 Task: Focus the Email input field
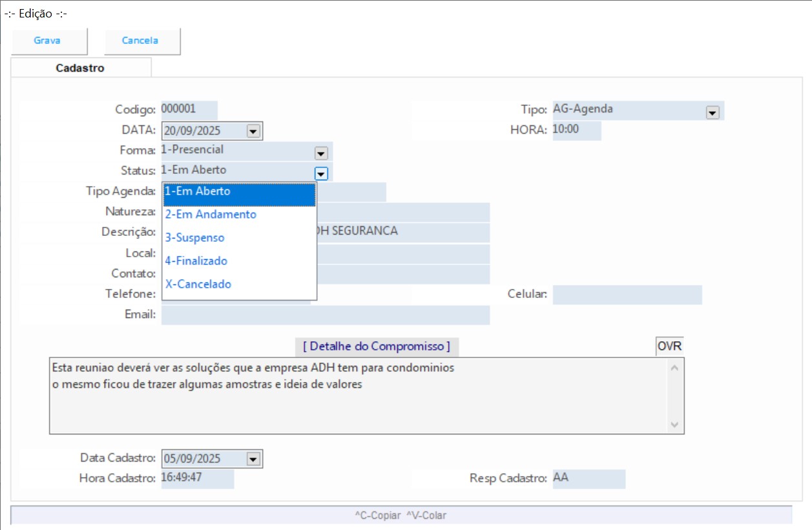click(x=326, y=315)
